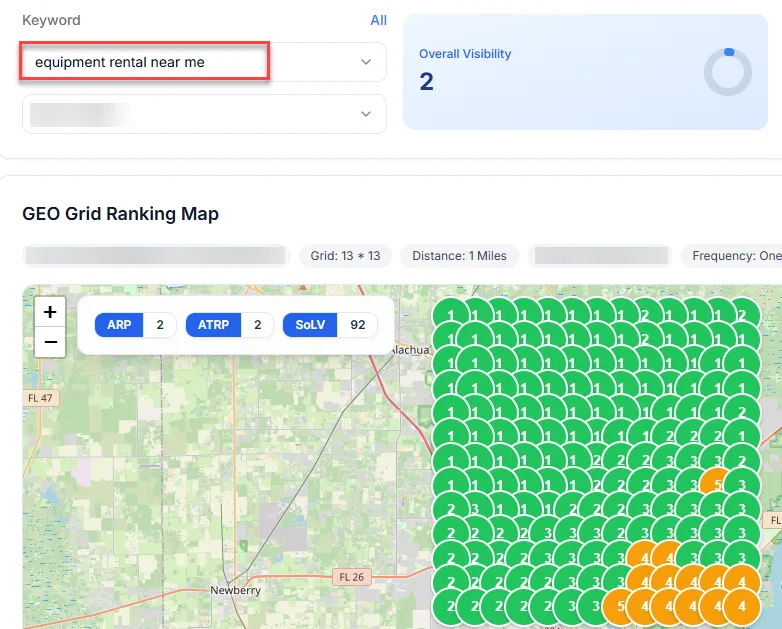Click the orange 5 pin in bottom row

pyautogui.click(x=618, y=607)
